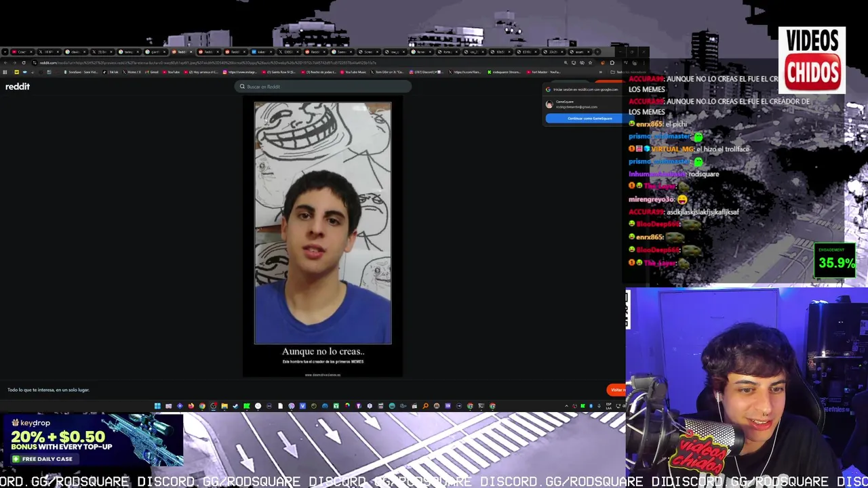Open the 'Home / X' bookmark
Viewport: 868px width, 488px height.
[x=132, y=72]
